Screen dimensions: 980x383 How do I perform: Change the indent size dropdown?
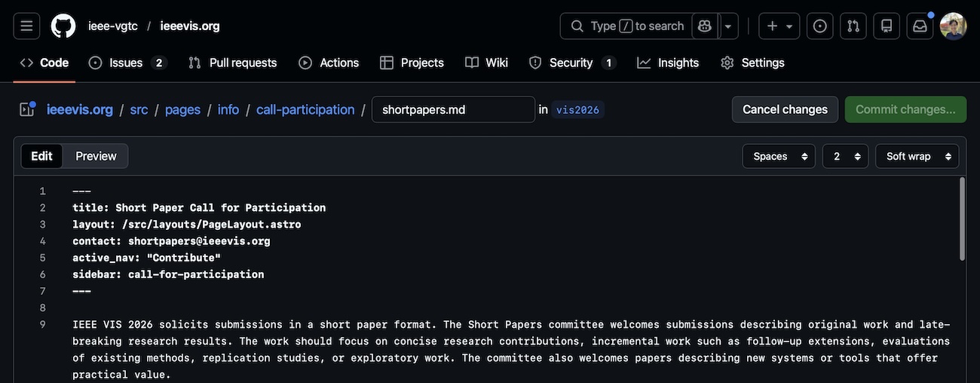[845, 156]
